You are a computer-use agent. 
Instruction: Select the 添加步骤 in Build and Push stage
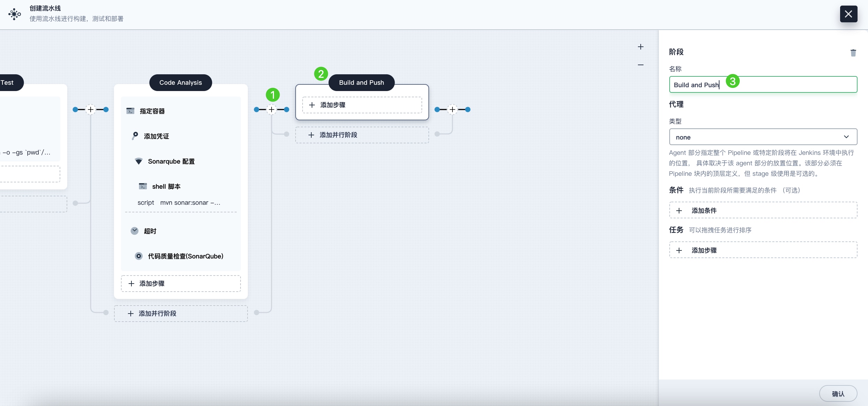click(x=362, y=105)
